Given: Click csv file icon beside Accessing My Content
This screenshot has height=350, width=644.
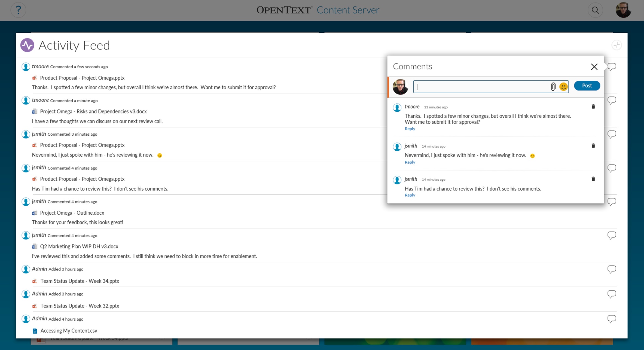Looking at the screenshot, I should click(x=35, y=331).
